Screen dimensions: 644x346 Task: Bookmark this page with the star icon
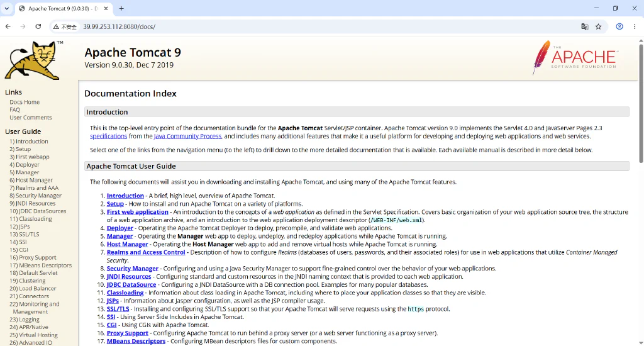(599, 26)
